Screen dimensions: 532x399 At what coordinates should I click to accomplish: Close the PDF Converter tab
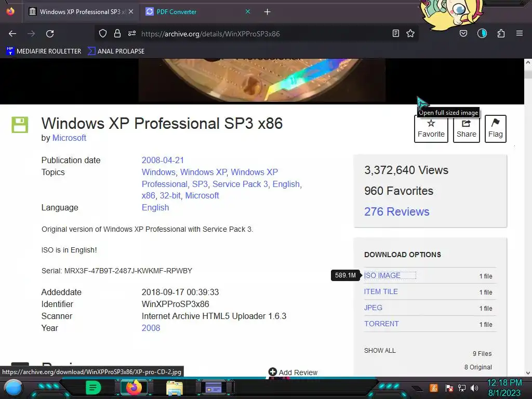(248, 11)
